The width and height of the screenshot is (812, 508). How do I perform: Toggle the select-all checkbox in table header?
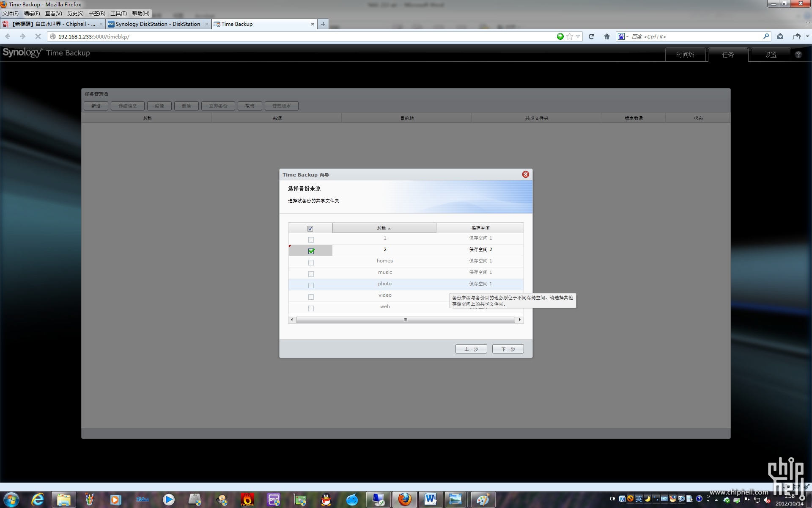(x=310, y=229)
